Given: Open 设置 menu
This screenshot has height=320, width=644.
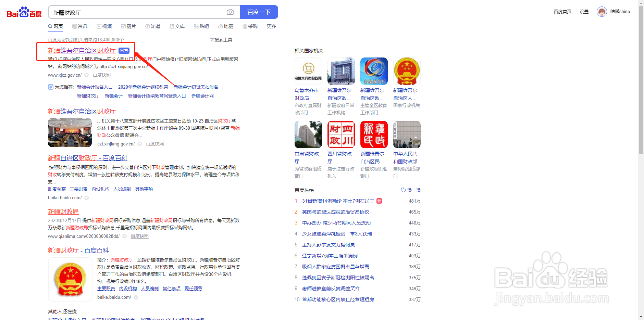Looking at the screenshot, I should pos(584,12).
